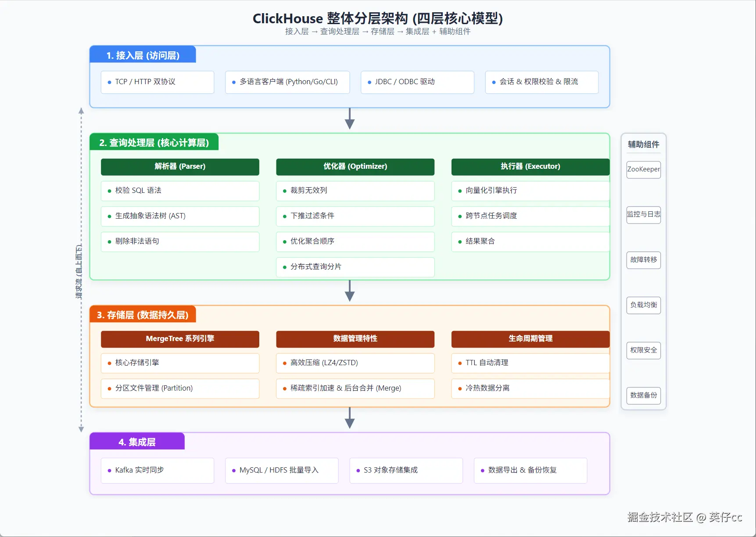Select the '权限安全' component box
This screenshot has height=537, width=756.
click(x=644, y=350)
